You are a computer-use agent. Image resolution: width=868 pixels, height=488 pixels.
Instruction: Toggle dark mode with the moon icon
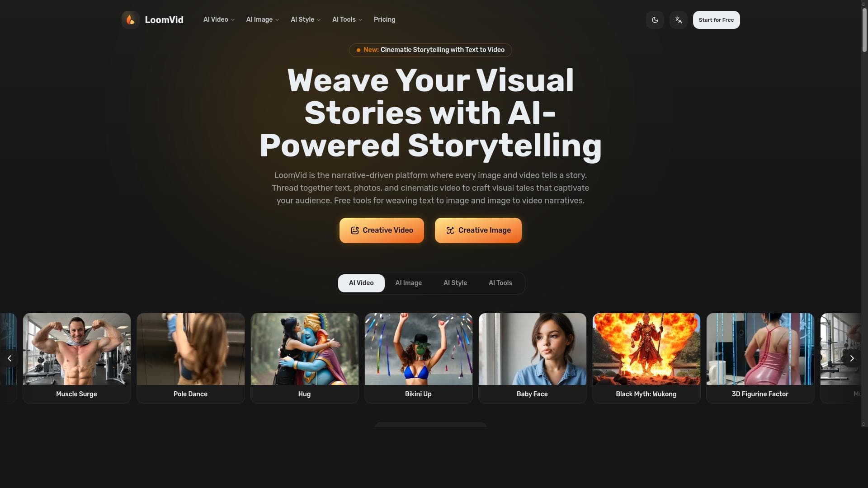coord(655,20)
